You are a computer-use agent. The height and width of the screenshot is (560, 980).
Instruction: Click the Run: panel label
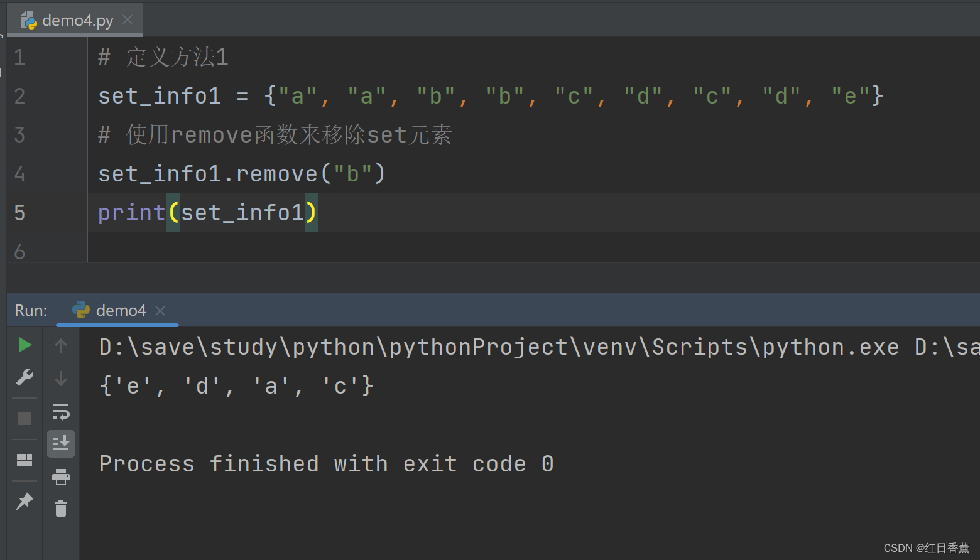click(x=31, y=310)
